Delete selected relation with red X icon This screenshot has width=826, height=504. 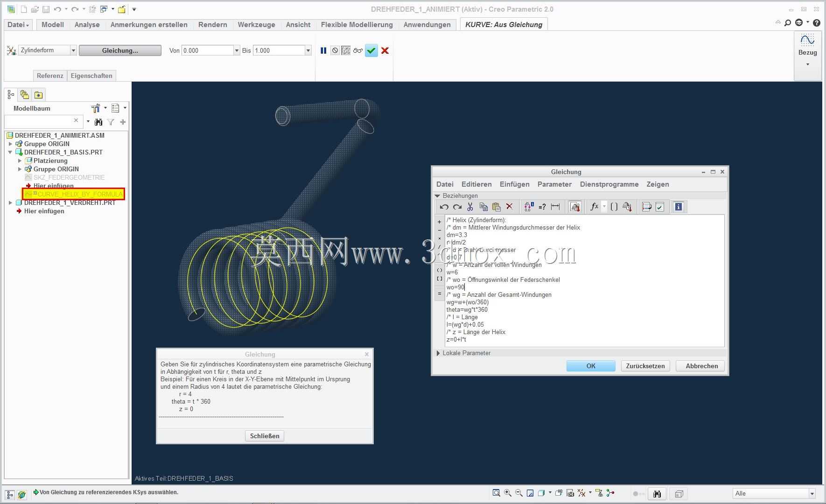pyautogui.click(x=510, y=207)
